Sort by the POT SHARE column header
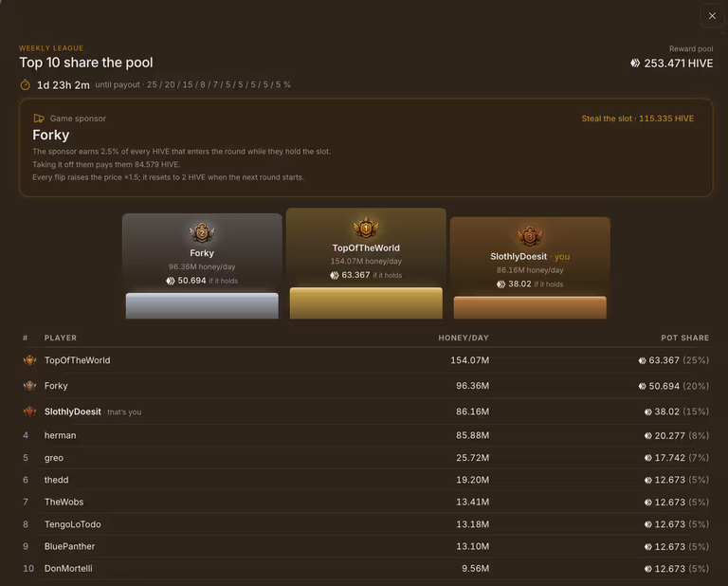This screenshot has height=586, width=728. pos(684,339)
